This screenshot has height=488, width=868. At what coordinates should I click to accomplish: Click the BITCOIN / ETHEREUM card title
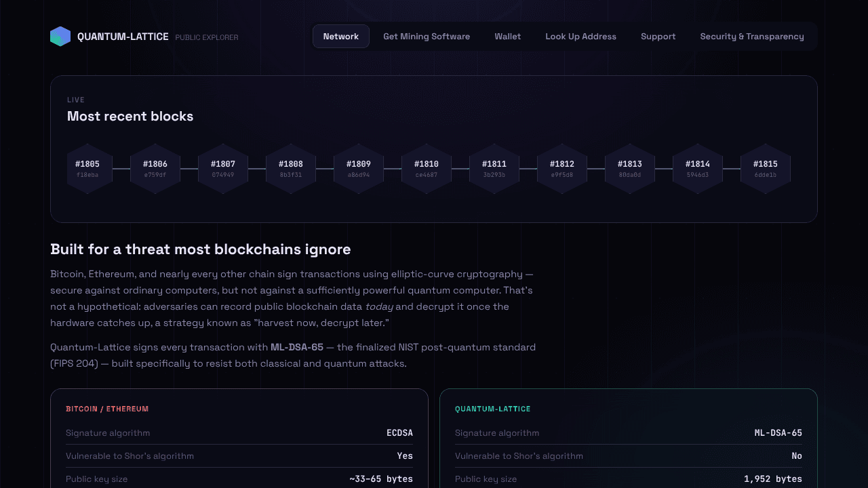(x=107, y=409)
